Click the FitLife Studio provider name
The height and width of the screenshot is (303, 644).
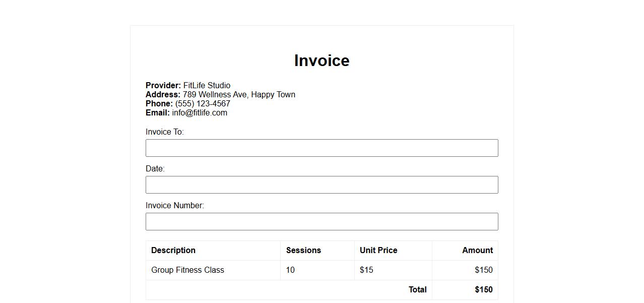[x=207, y=86]
